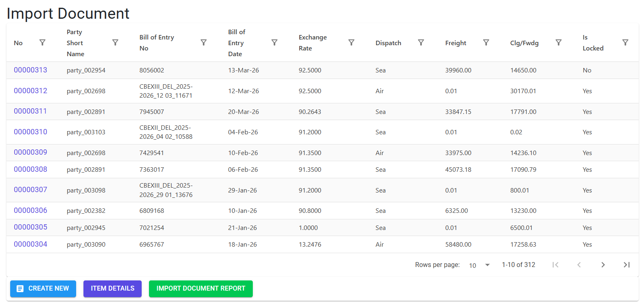Open document 00000308
644x302 pixels.
click(31, 169)
